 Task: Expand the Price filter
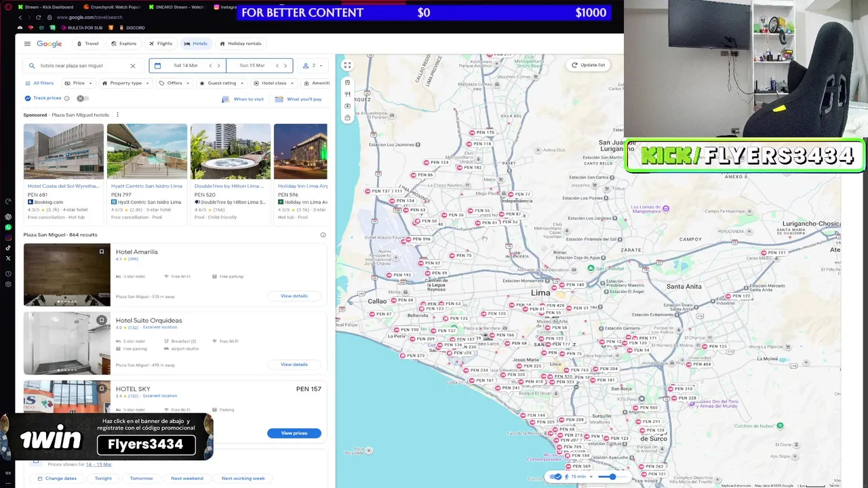pyautogui.click(x=79, y=83)
